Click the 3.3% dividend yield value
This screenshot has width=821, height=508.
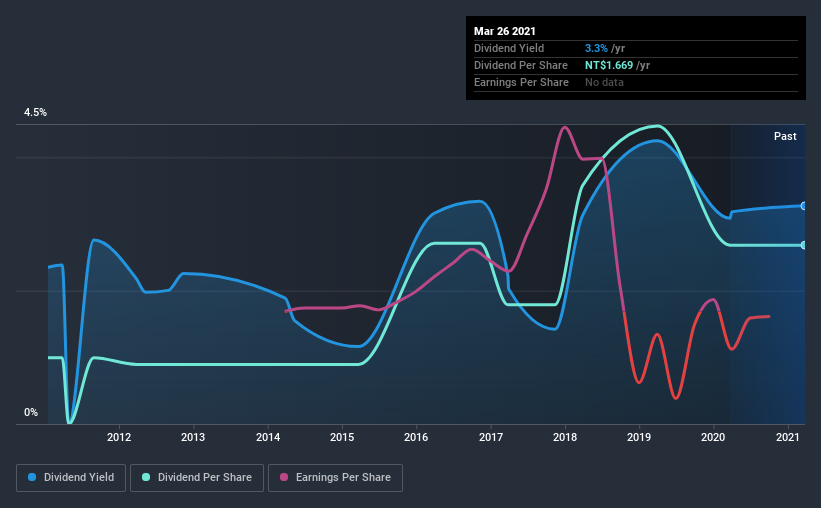coord(596,48)
